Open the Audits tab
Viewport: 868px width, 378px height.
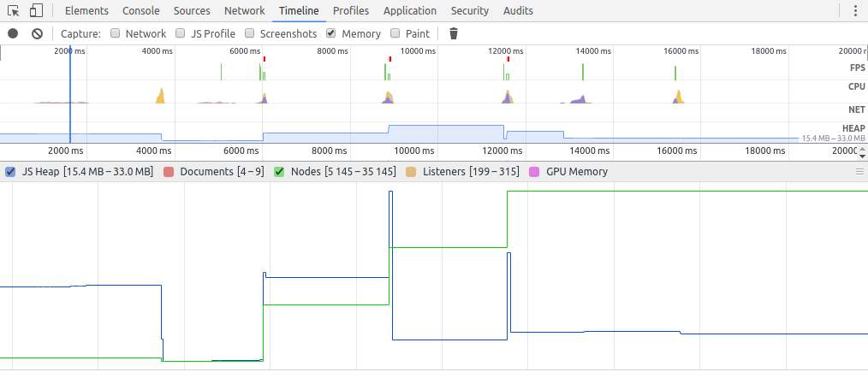518,11
